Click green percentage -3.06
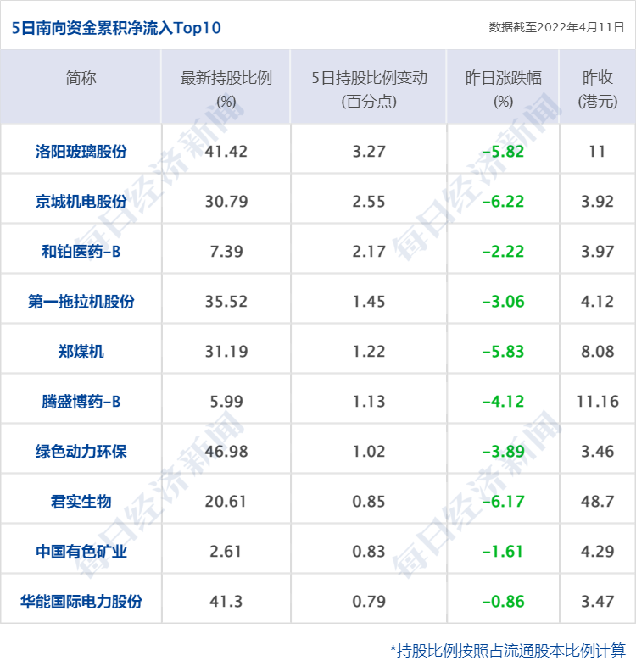 click(503, 302)
